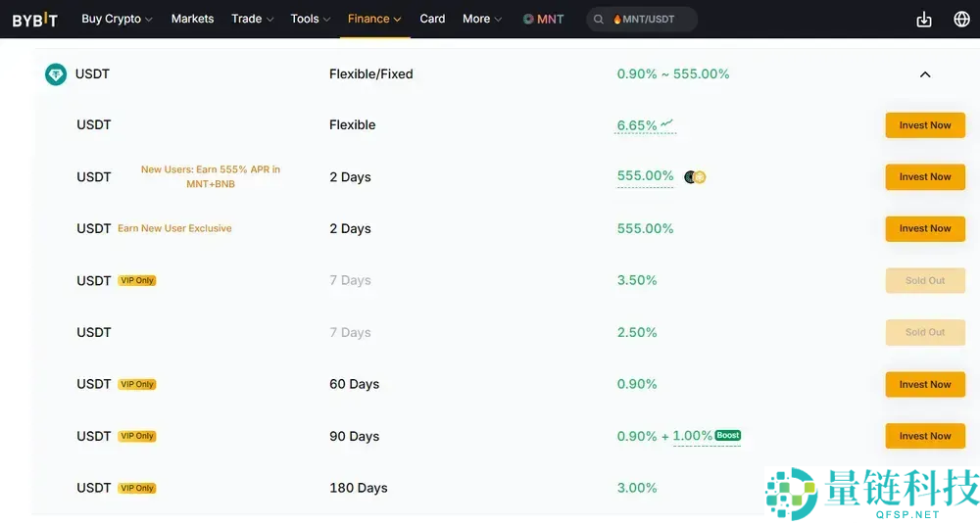
Task: Click the 6.65% flexible rate
Action: (x=637, y=125)
